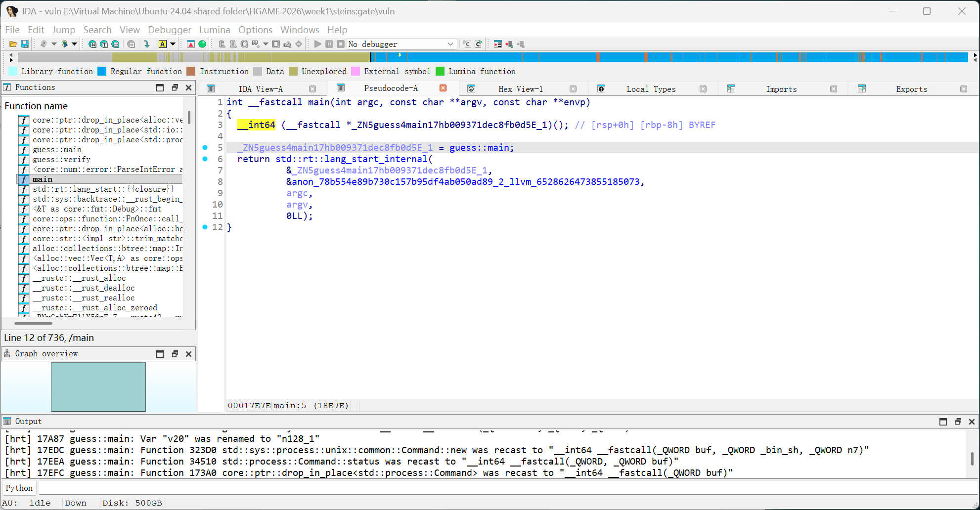Click the gray structure window icon

tap(276, 44)
